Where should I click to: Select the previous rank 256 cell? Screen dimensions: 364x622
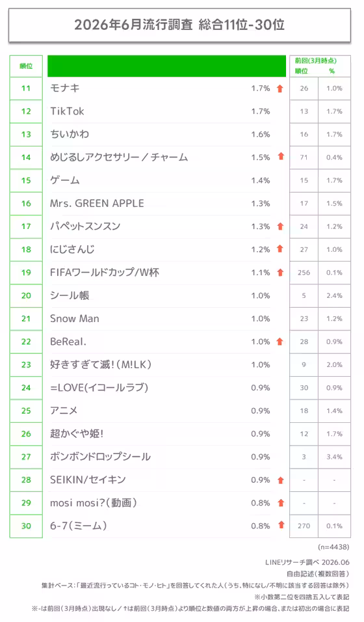click(x=304, y=273)
